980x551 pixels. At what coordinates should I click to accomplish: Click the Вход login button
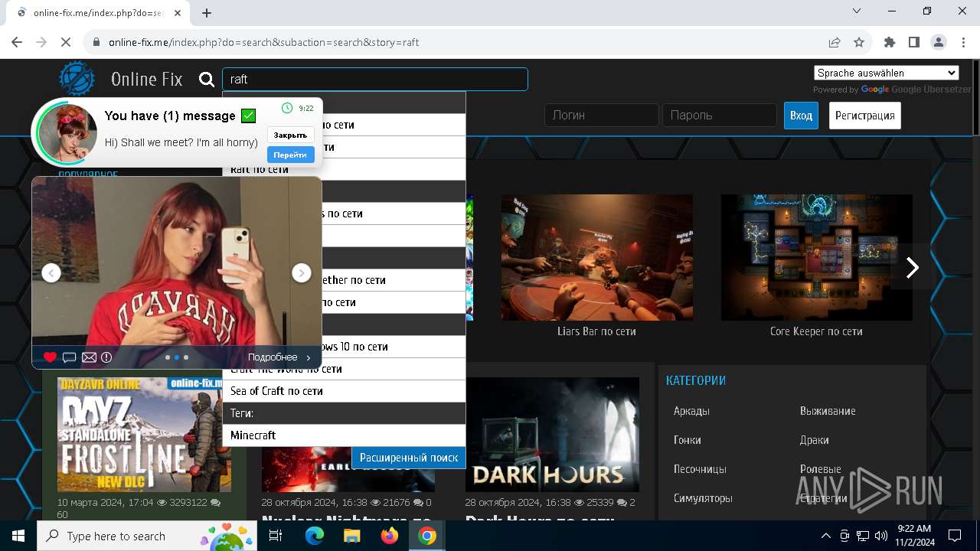[x=801, y=116]
